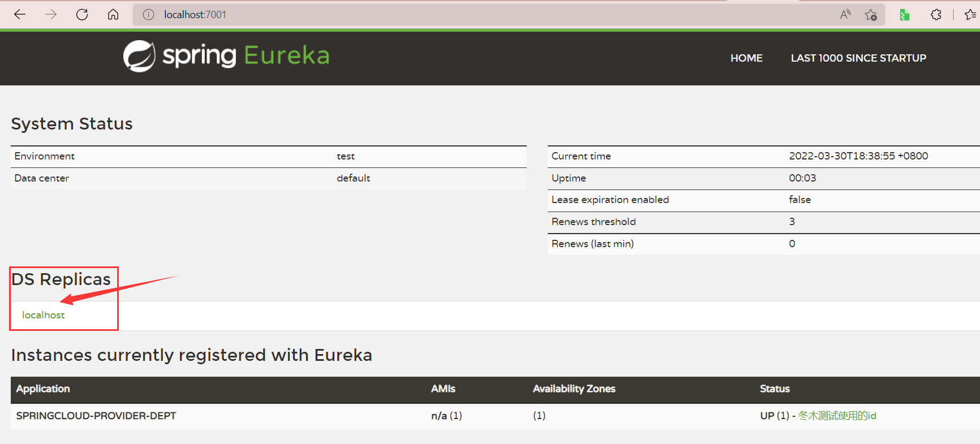
Task: Open the green extension icon in toolbar
Action: pyautogui.click(x=904, y=15)
